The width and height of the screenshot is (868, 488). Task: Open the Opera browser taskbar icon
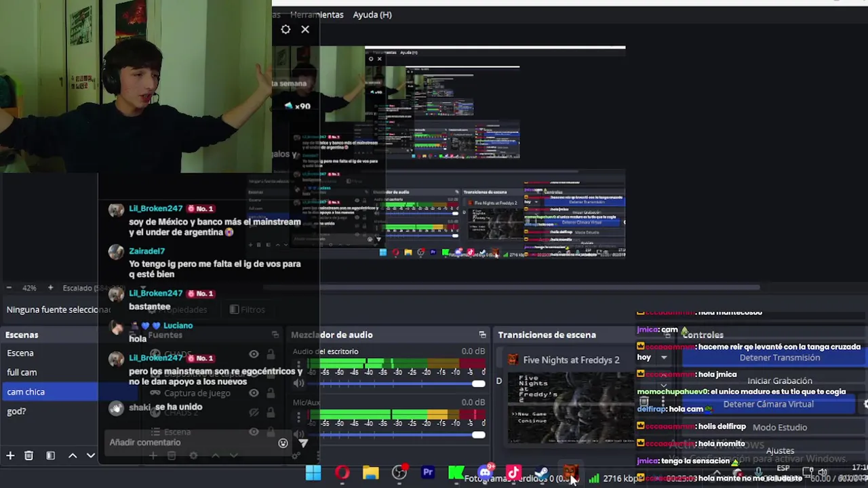click(x=342, y=472)
